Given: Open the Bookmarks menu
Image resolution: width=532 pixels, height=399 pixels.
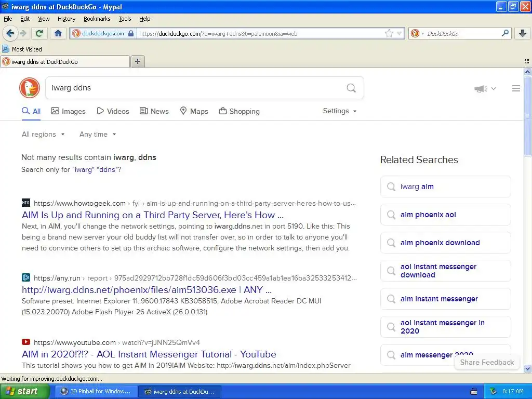Looking at the screenshot, I should click(x=97, y=19).
